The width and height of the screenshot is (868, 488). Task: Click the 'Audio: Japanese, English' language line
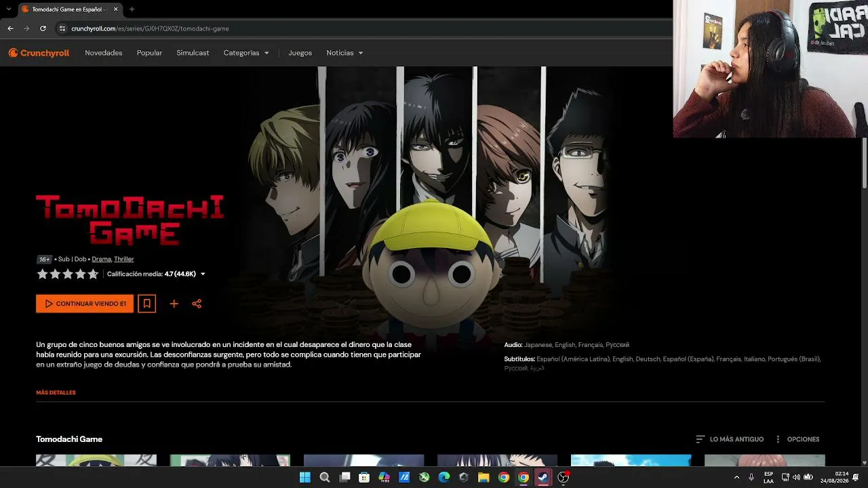(567, 345)
